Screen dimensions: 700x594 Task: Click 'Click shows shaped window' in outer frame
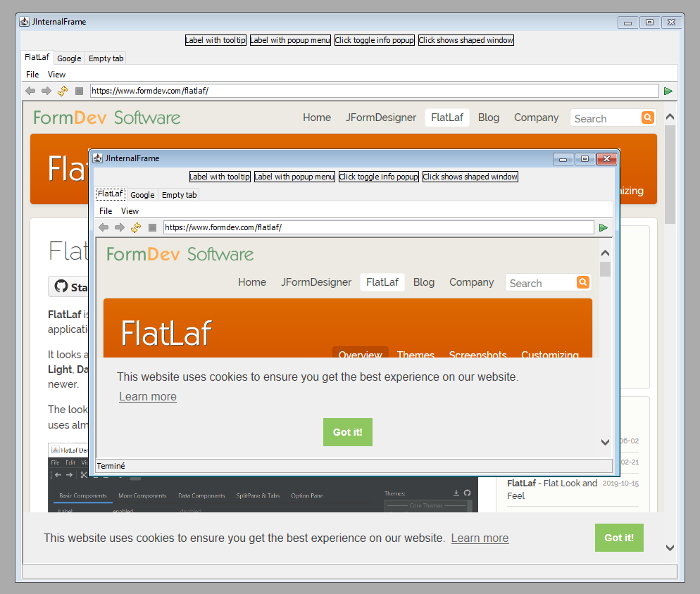465,40
